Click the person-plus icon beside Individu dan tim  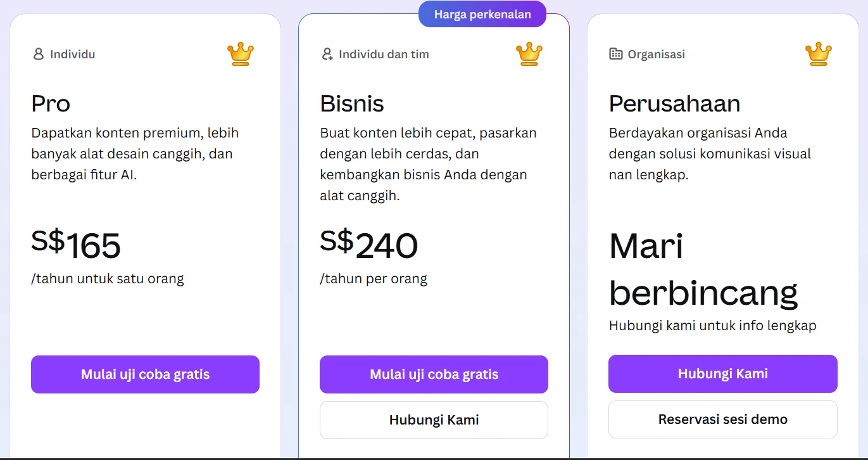(327, 54)
